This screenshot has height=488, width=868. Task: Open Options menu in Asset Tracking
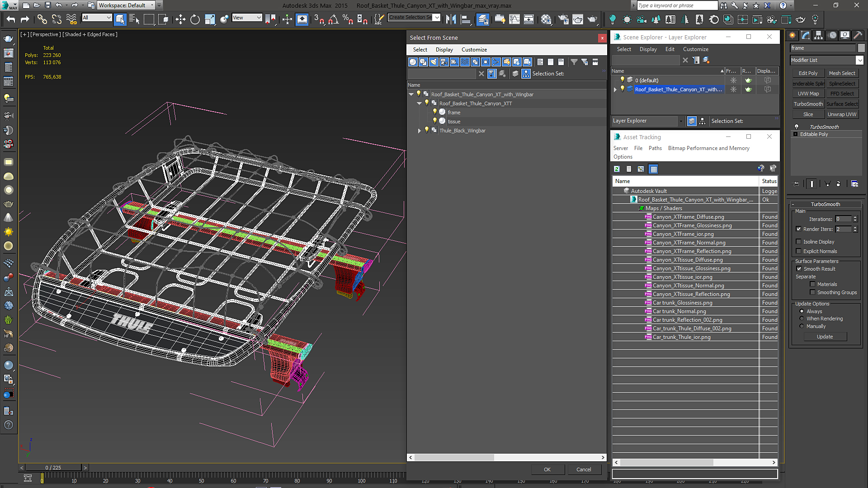(623, 157)
